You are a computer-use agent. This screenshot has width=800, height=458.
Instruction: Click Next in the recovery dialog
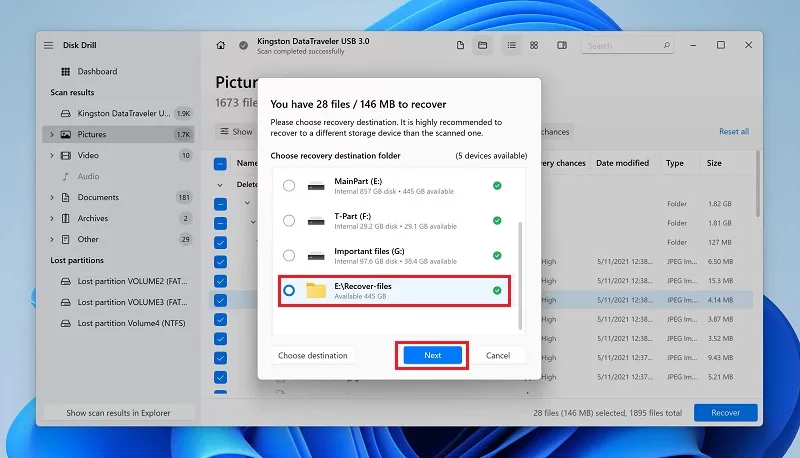pos(432,355)
